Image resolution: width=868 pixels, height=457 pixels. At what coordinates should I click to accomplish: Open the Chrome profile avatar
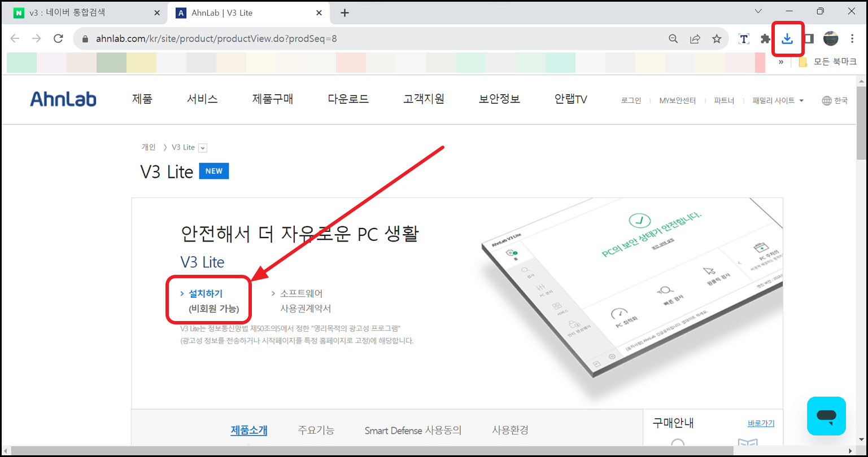point(831,38)
